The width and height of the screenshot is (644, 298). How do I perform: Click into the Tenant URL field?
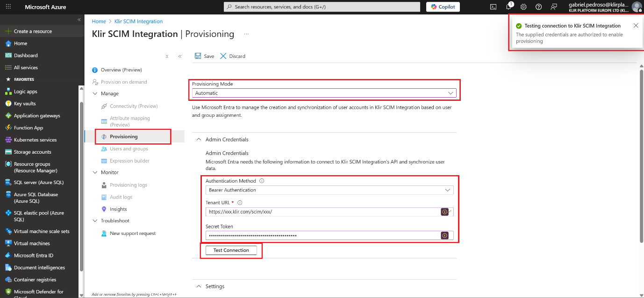coord(322,212)
